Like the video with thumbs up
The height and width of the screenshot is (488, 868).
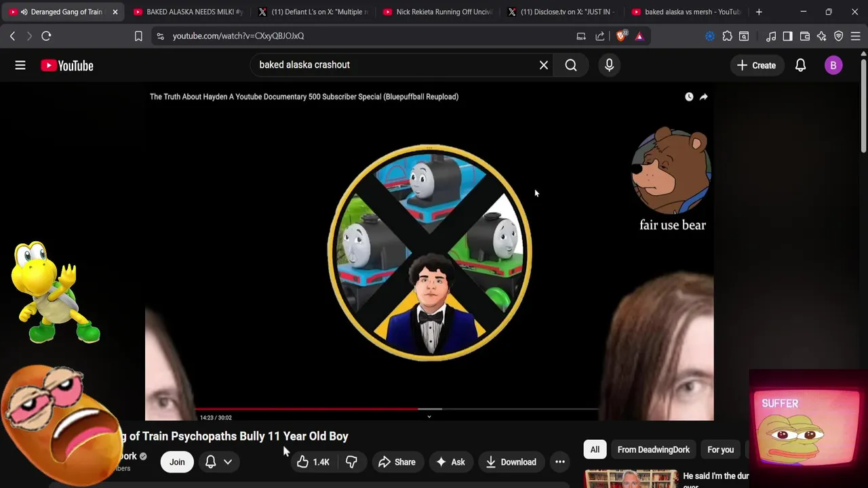[x=302, y=462]
